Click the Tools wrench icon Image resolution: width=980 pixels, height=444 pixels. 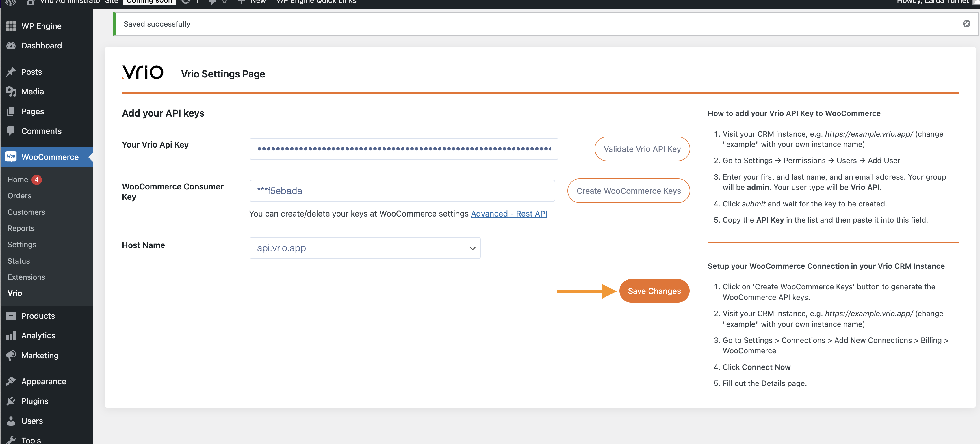point(11,440)
